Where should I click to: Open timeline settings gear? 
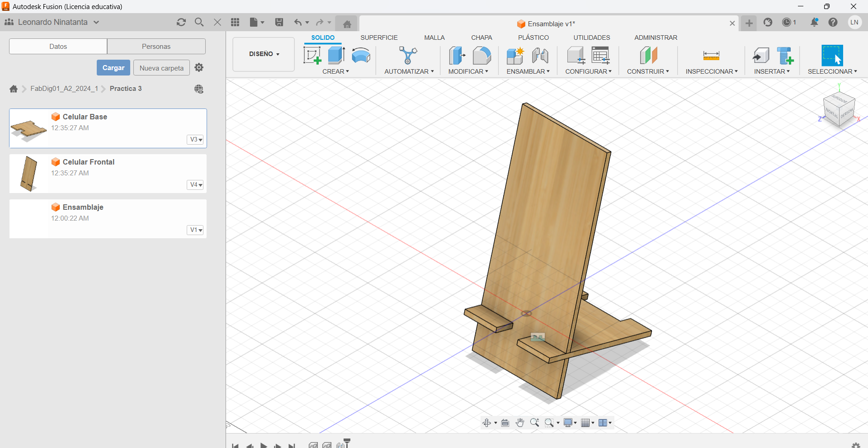click(856, 445)
